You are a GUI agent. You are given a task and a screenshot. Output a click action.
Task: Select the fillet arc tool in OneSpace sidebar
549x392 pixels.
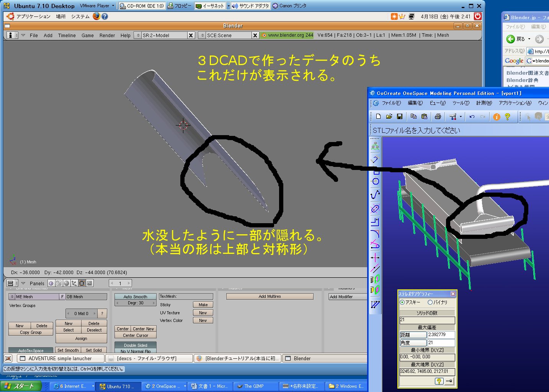[375, 233]
